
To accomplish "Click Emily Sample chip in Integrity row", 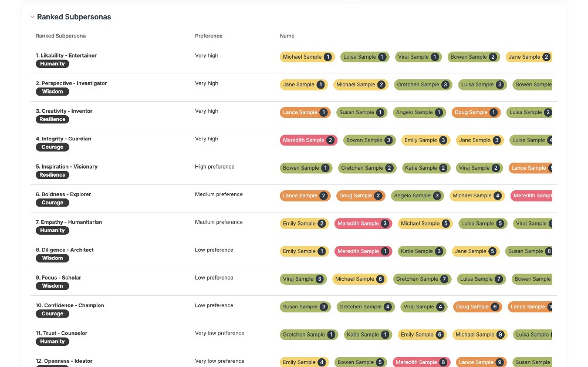I will coord(425,140).
